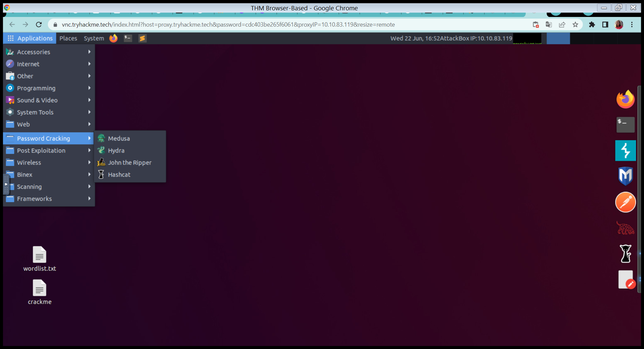This screenshot has height=349, width=644.
Task: Open the Hashcat icon in dock
Action: click(625, 253)
